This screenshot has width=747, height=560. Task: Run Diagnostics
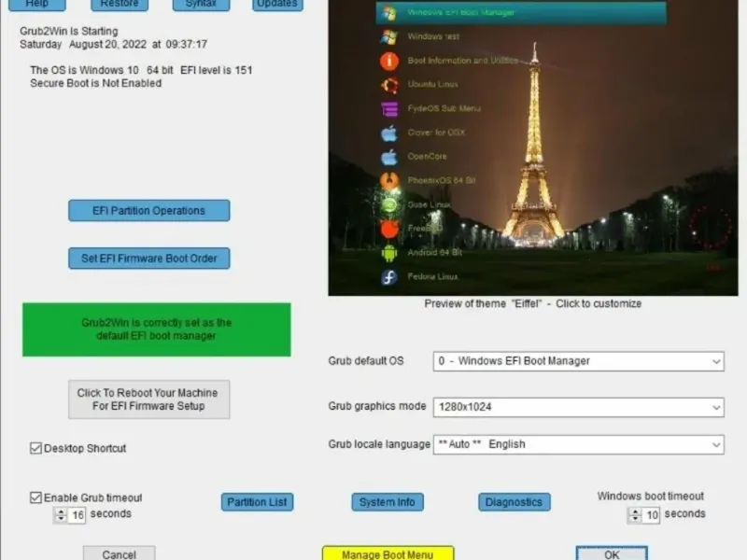[514, 502]
